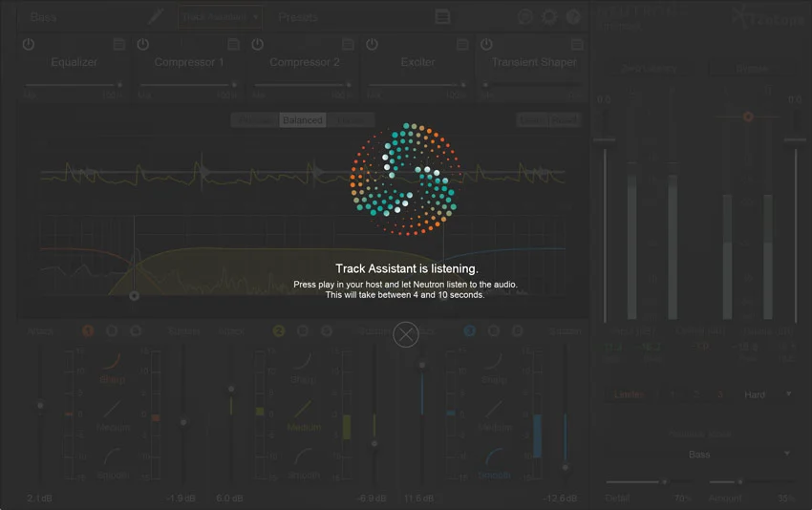Open the Neutrino mode Bass dropdown
The width and height of the screenshot is (812, 510).
(x=699, y=454)
